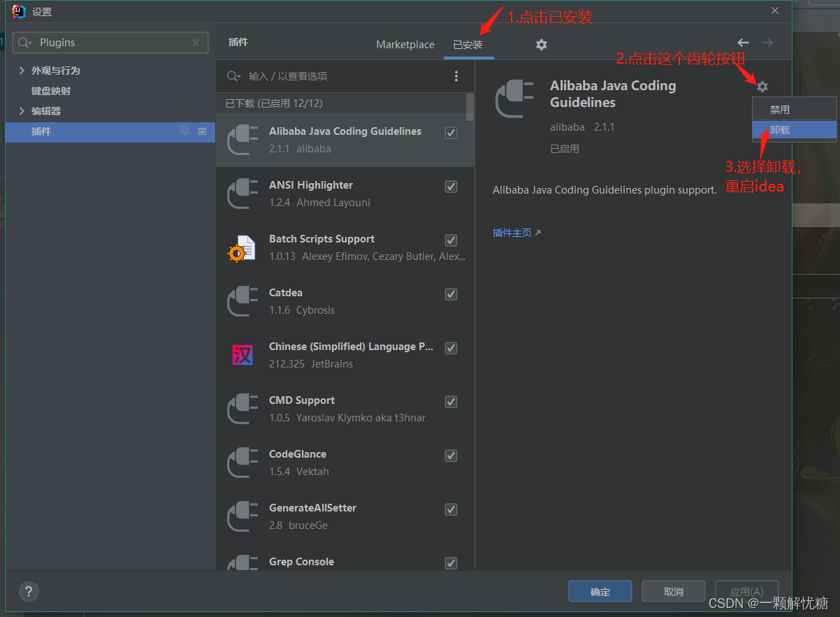Viewport: 840px width, 617px height.
Task: Click the Batch Scripts Support plugin icon
Action: pos(242,247)
